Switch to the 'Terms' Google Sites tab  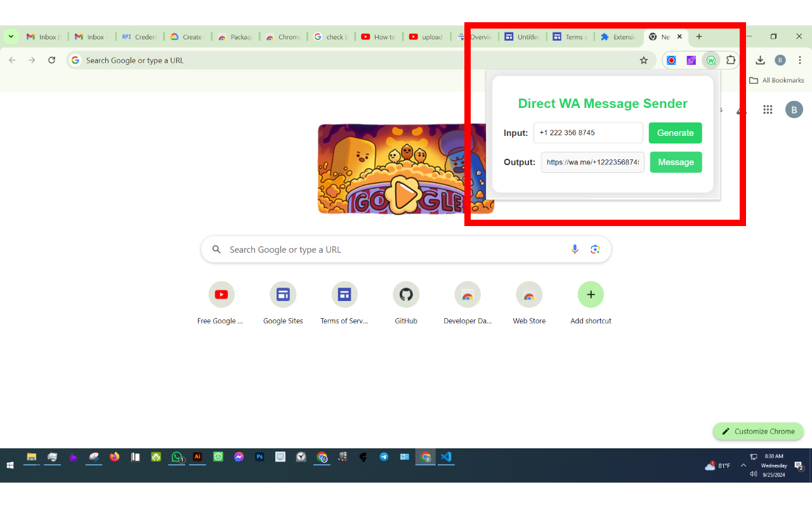(x=570, y=37)
